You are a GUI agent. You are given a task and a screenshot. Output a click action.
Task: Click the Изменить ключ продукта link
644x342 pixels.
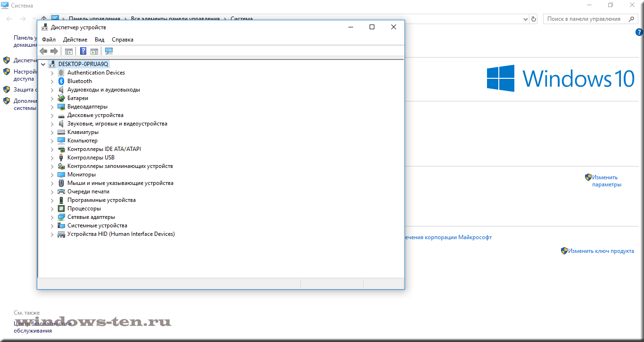click(601, 251)
